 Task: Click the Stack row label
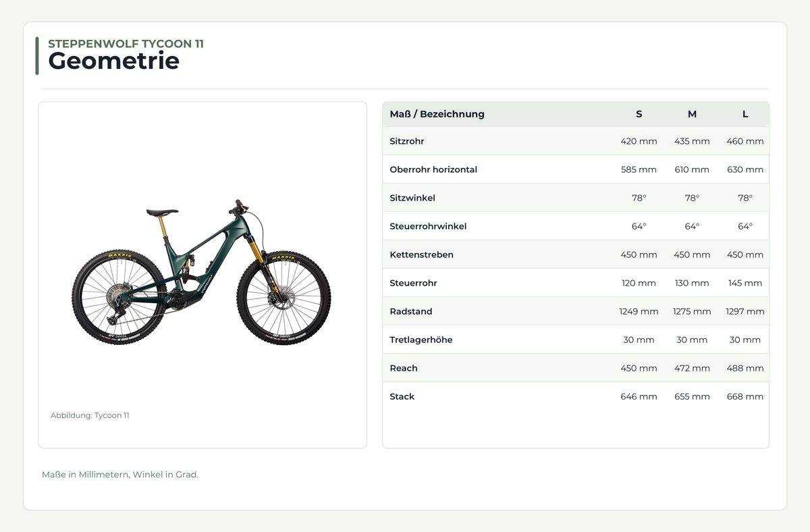coord(402,396)
